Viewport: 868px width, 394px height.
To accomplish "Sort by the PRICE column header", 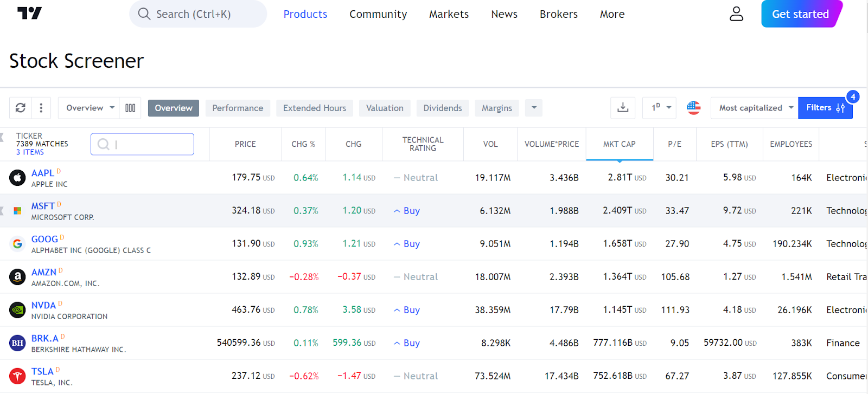I will (x=245, y=144).
